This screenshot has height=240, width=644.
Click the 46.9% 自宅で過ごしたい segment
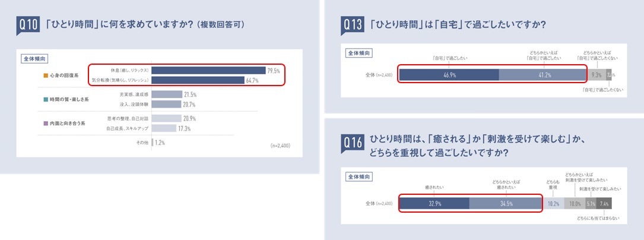click(x=449, y=75)
